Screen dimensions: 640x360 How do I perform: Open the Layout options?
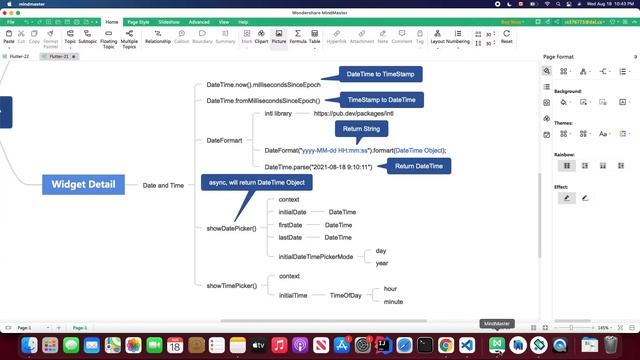pos(437,36)
